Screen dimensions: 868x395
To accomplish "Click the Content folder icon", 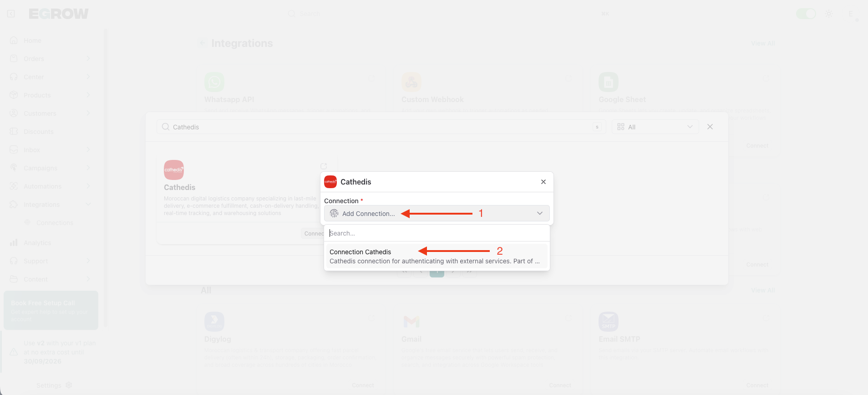I will pyautogui.click(x=14, y=279).
